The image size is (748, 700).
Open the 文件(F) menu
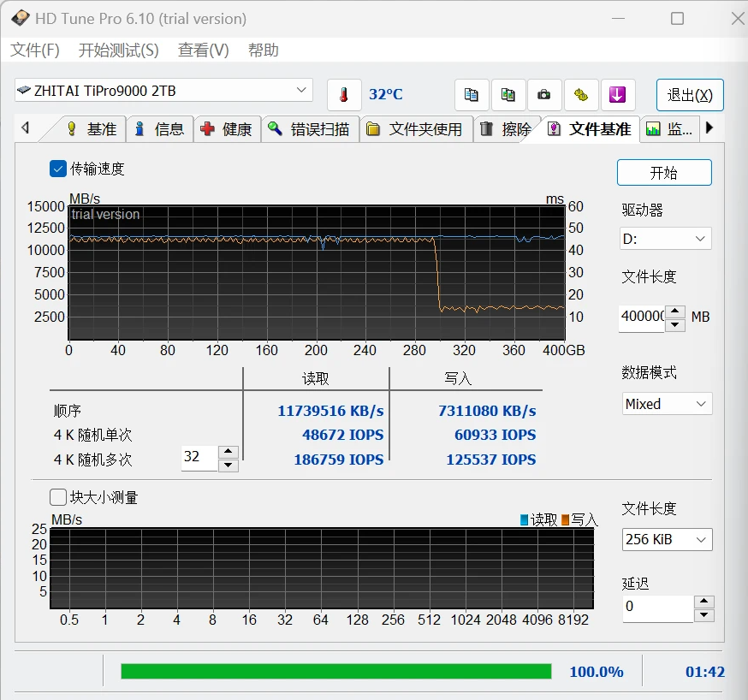35,50
